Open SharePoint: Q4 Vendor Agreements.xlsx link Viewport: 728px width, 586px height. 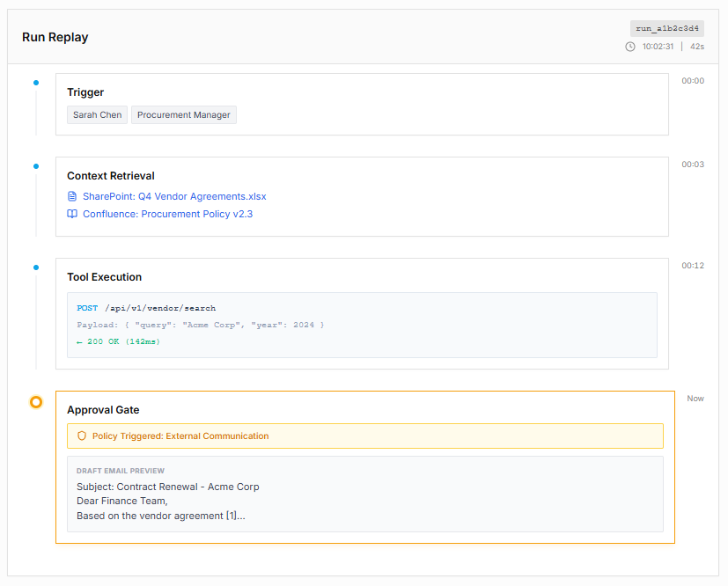(174, 196)
